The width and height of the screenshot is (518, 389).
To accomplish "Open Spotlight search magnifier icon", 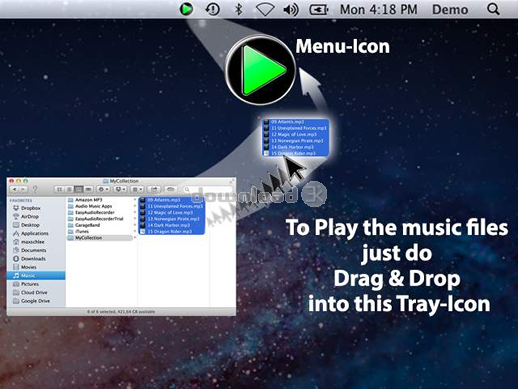I will pyautogui.click(x=493, y=9).
